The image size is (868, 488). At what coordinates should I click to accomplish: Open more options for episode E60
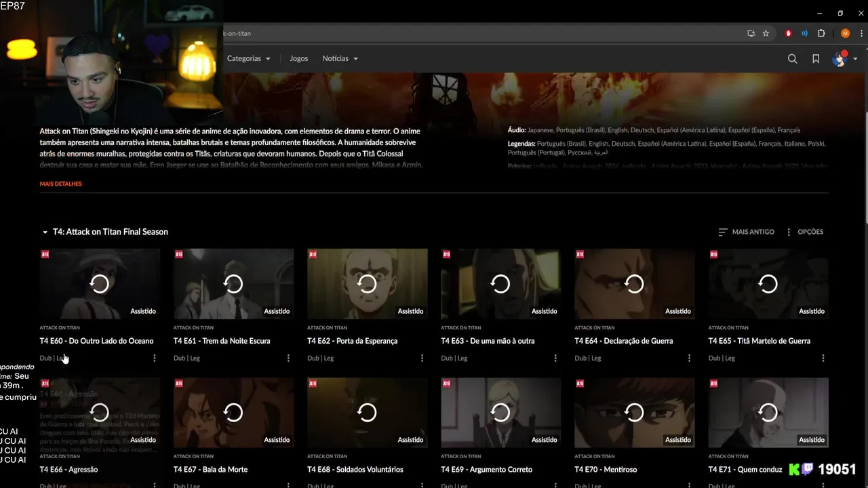[x=155, y=358]
